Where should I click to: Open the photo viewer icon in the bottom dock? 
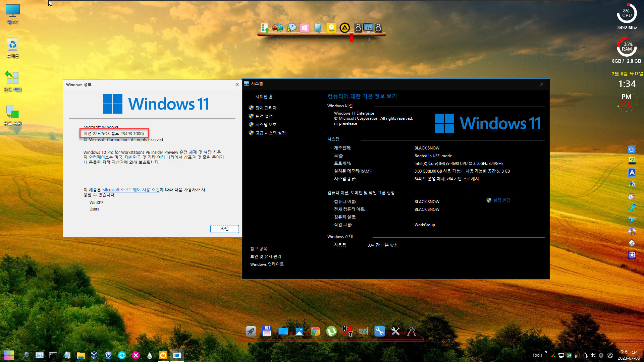tap(299, 331)
